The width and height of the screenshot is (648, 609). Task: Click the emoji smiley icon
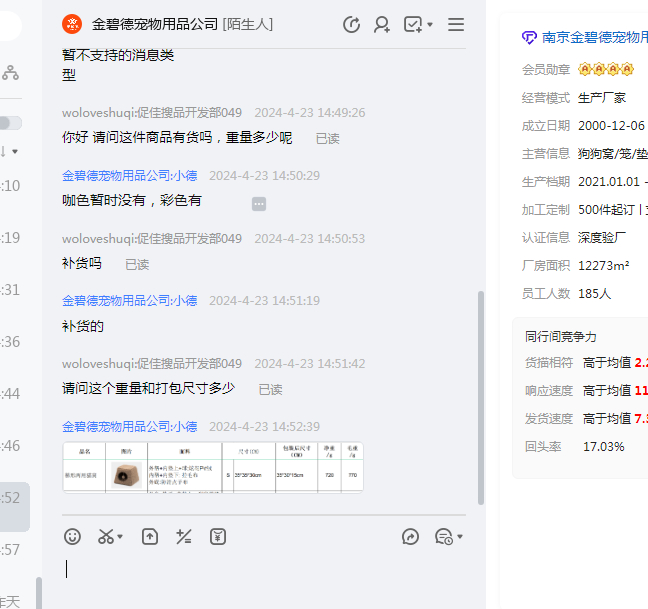72,537
